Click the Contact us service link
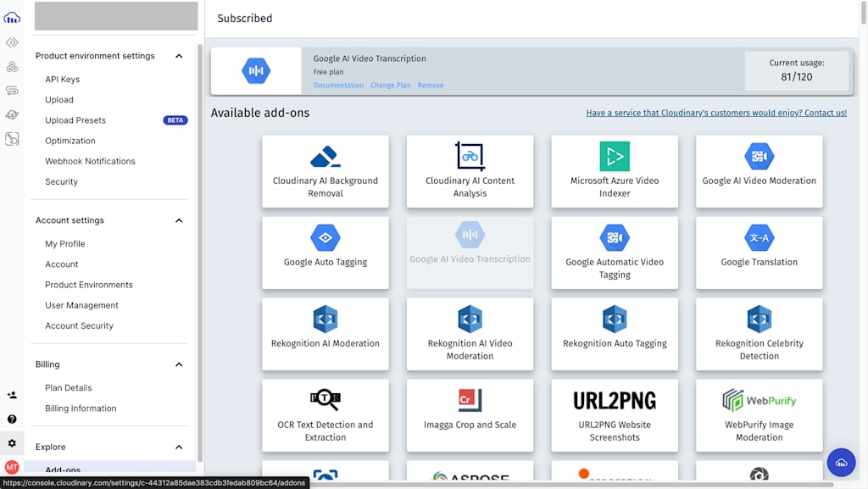 (x=716, y=113)
